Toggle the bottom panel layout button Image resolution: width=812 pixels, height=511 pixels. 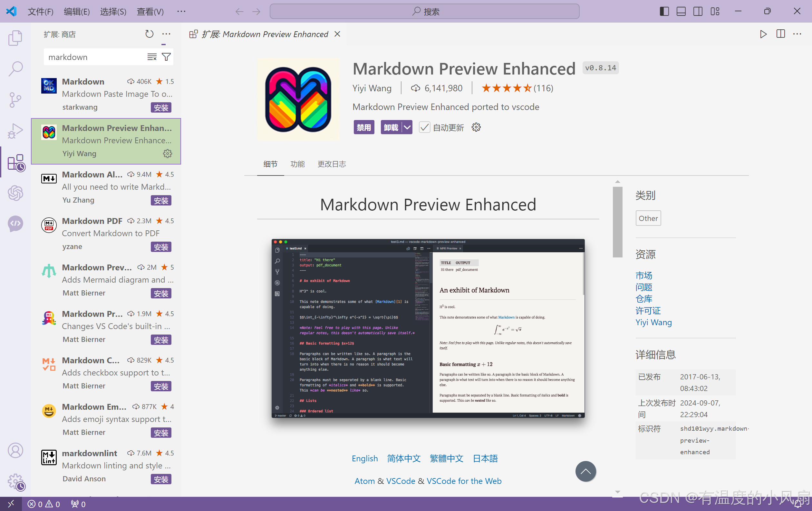[x=681, y=12]
